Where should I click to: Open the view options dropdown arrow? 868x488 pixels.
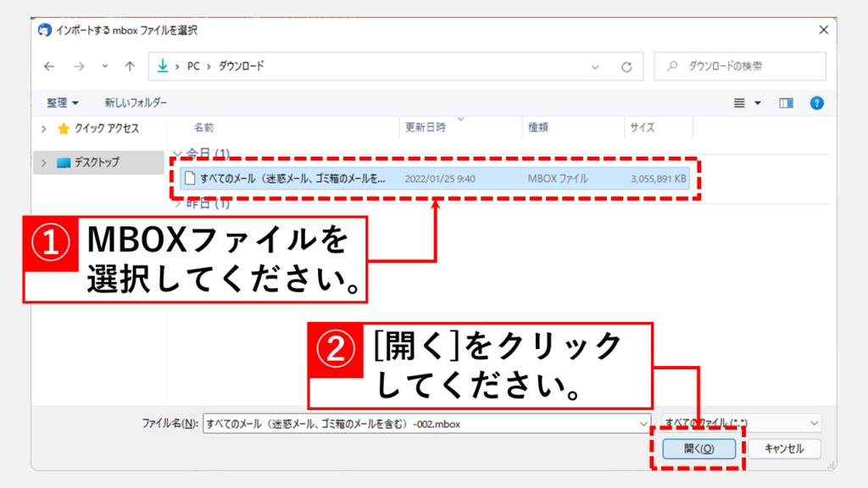click(x=758, y=103)
